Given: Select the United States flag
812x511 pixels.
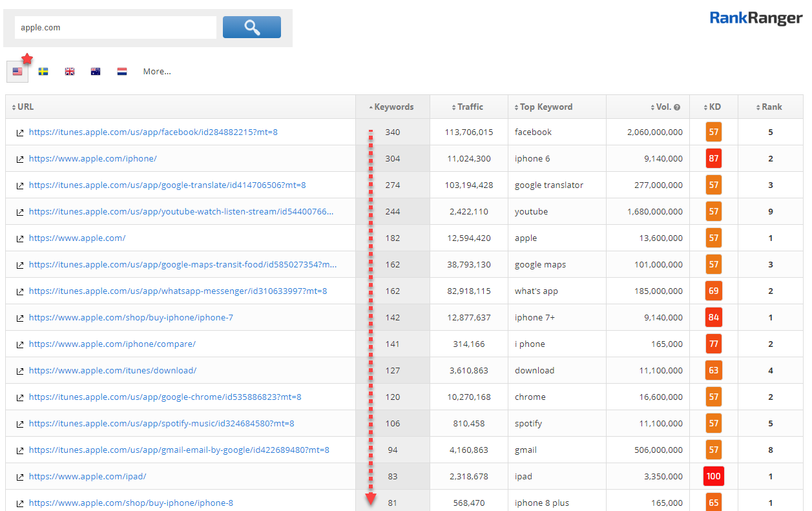Looking at the screenshot, I should (17, 72).
